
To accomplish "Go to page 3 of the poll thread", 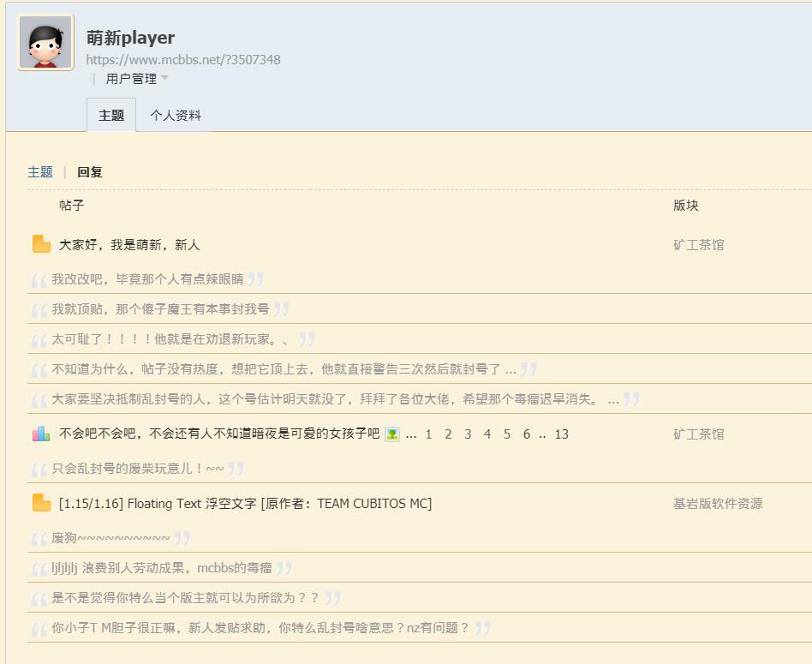I will click(x=468, y=434).
